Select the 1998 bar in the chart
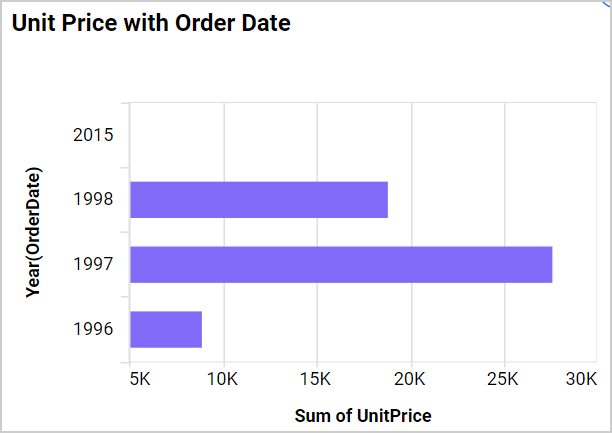 tap(258, 200)
